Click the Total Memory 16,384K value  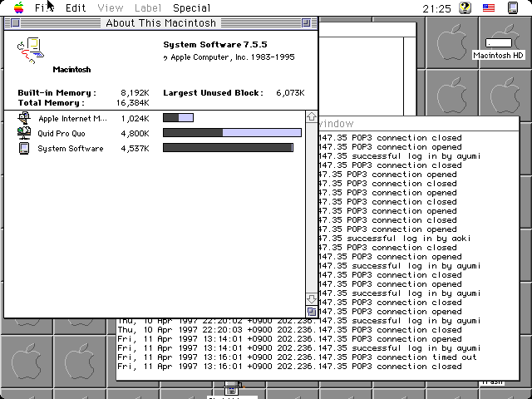point(132,102)
